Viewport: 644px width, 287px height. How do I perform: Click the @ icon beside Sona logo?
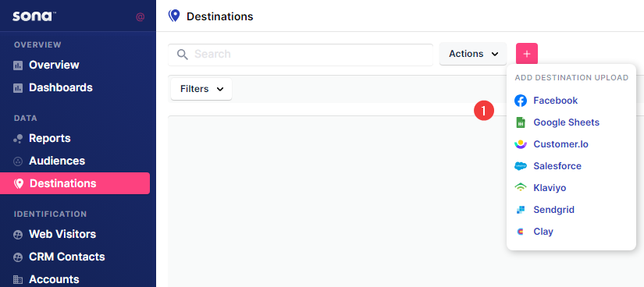pyautogui.click(x=140, y=17)
